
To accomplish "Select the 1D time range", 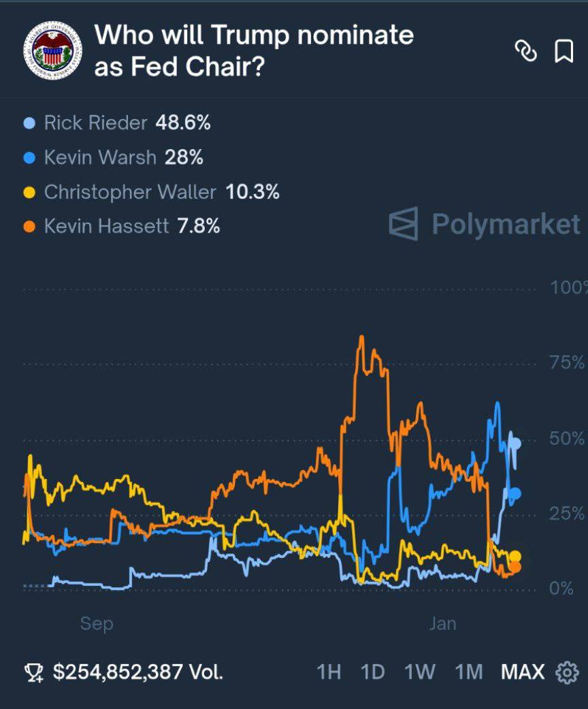I will pyautogui.click(x=372, y=672).
